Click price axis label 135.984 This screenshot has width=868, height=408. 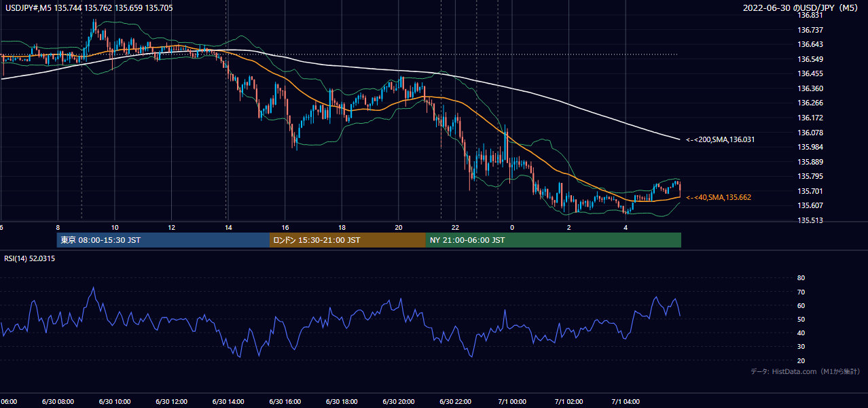coord(810,147)
